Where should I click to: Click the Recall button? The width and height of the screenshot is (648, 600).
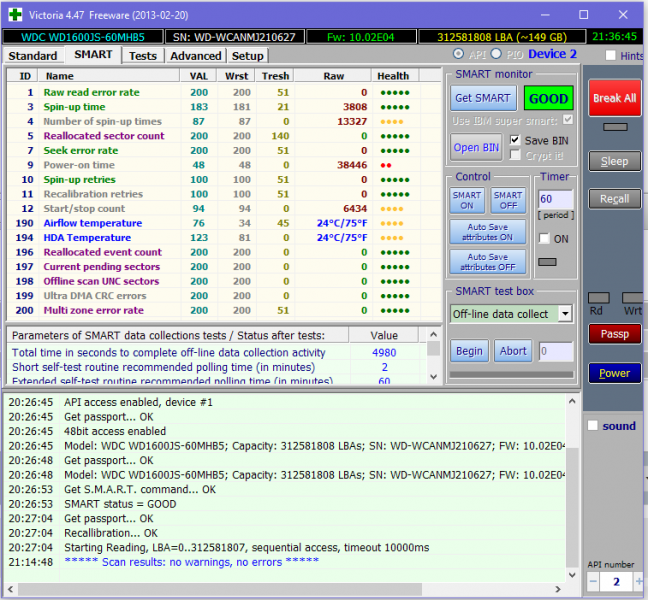click(614, 200)
